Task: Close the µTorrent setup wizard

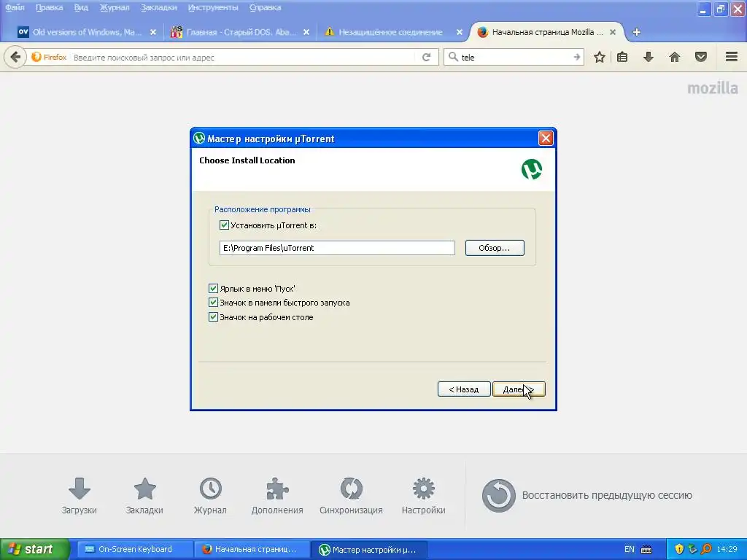Action: click(x=546, y=138)
